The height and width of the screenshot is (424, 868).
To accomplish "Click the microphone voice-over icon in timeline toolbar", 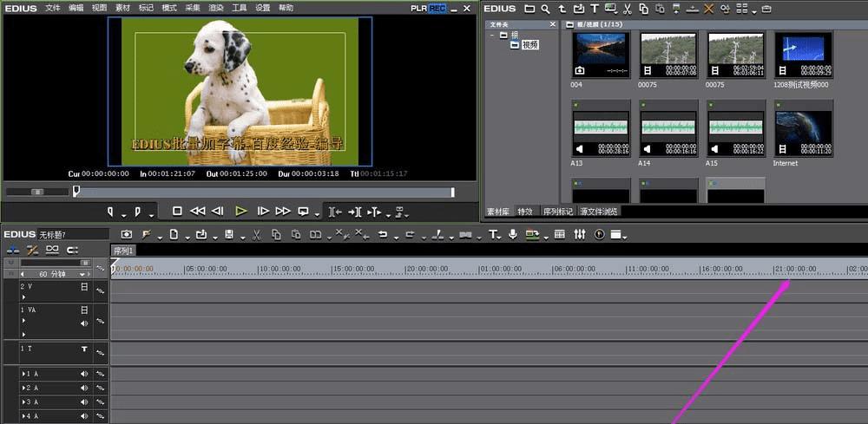I will coord(513,234).
